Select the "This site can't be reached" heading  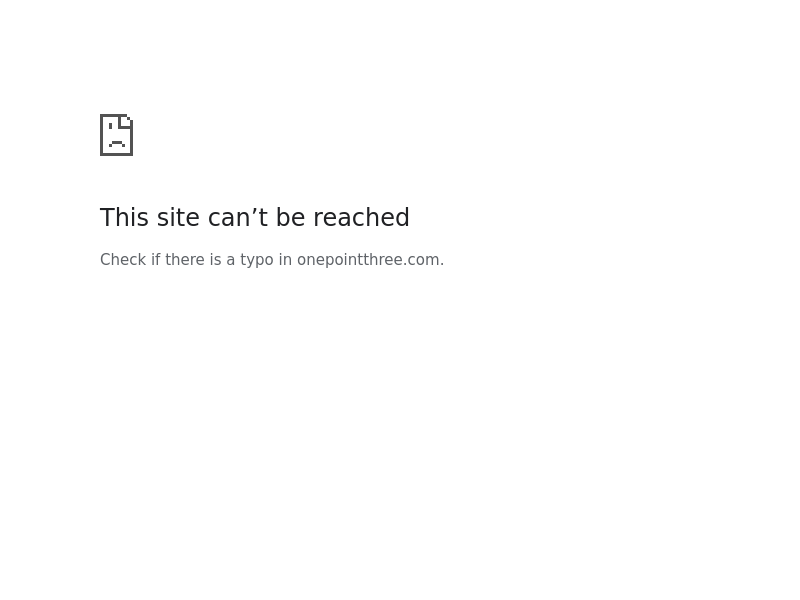(255, 217)
